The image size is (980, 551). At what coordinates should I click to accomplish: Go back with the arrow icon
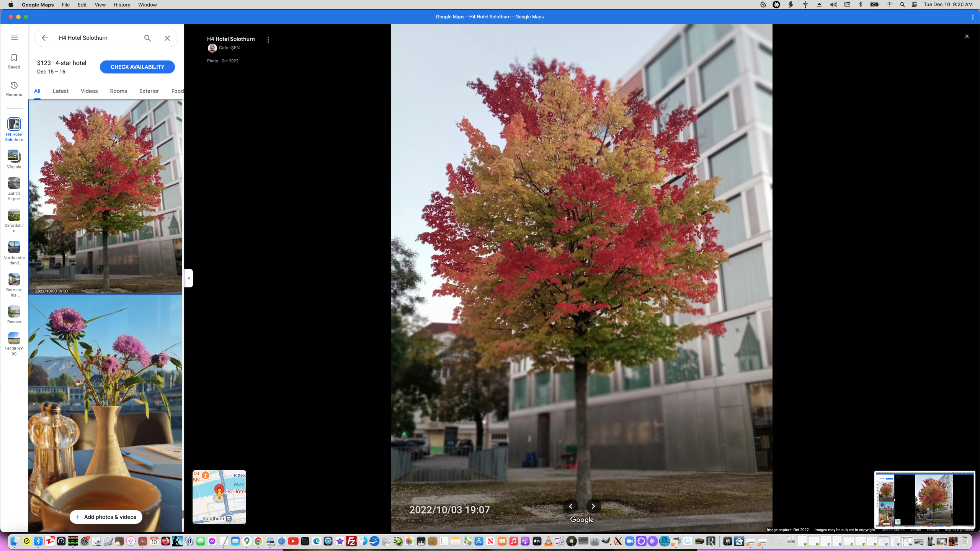(45, 38)
